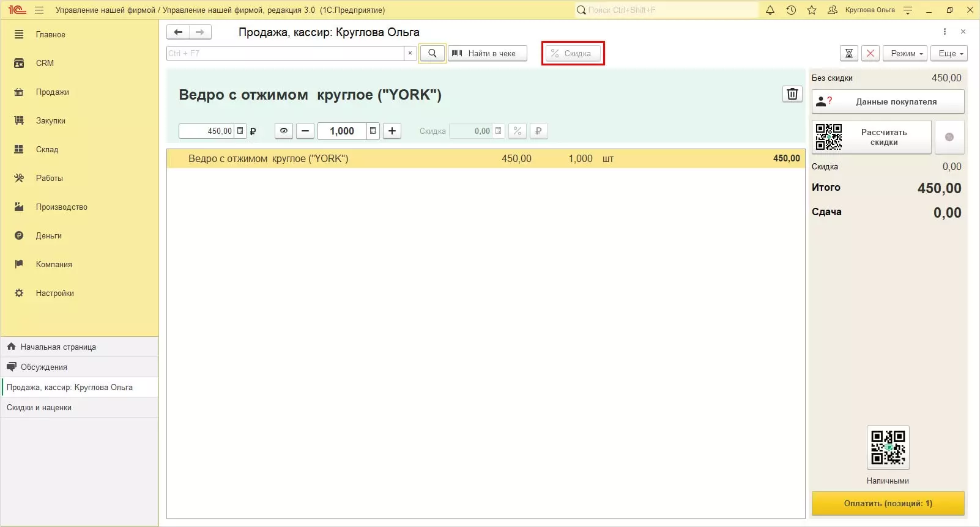Open calculator for price field
The height and width of the screenshot is (527, 980).
tap(240, 131)
